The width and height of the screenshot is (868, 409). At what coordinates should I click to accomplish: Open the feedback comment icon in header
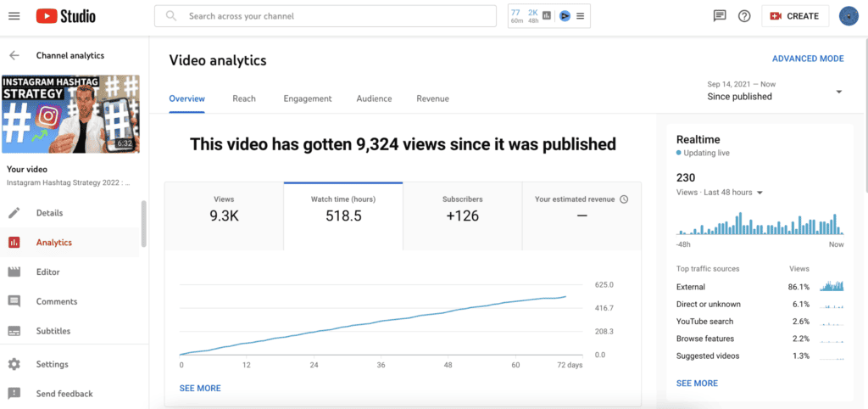point(719,16)
